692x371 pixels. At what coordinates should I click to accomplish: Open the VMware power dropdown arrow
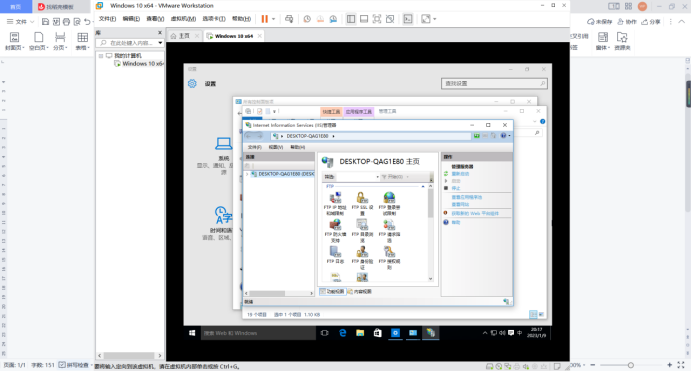(x=274, y=19)
